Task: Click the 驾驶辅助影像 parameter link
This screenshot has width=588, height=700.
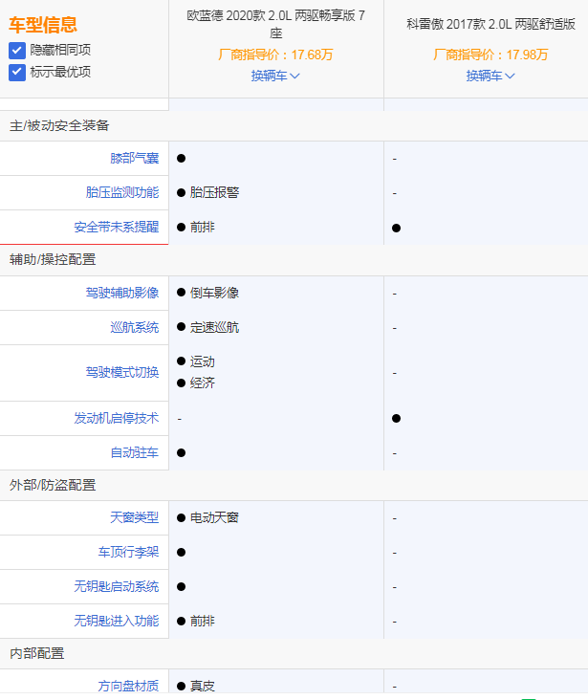Action: click(x=122, y=294)
